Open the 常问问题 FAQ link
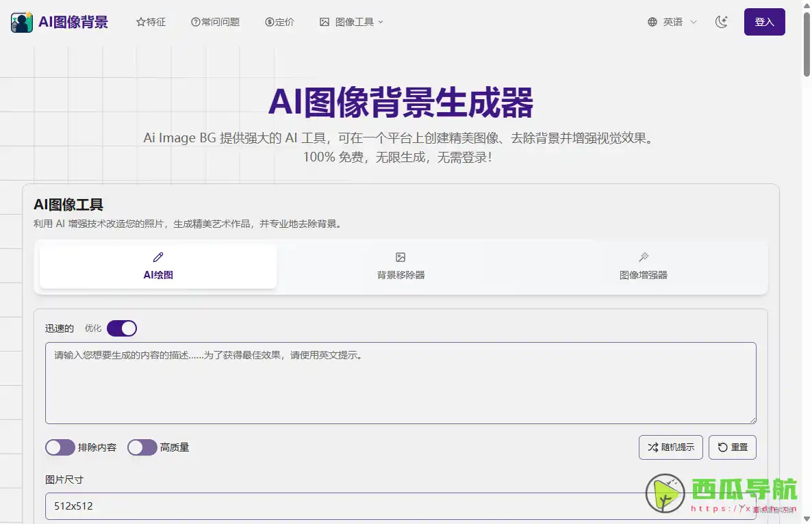The height and width of the screenshot is (524, 812). (216, 22)
